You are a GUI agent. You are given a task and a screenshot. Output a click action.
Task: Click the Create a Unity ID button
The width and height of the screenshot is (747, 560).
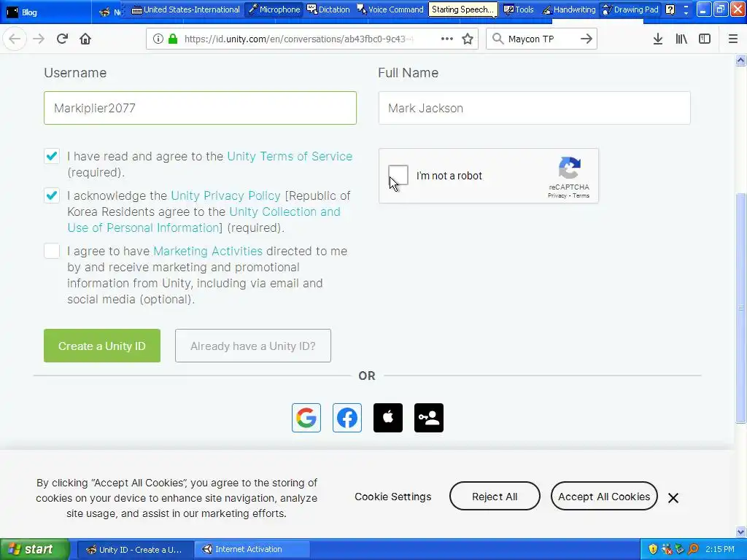pyautogui.click(x=102, y=346)
